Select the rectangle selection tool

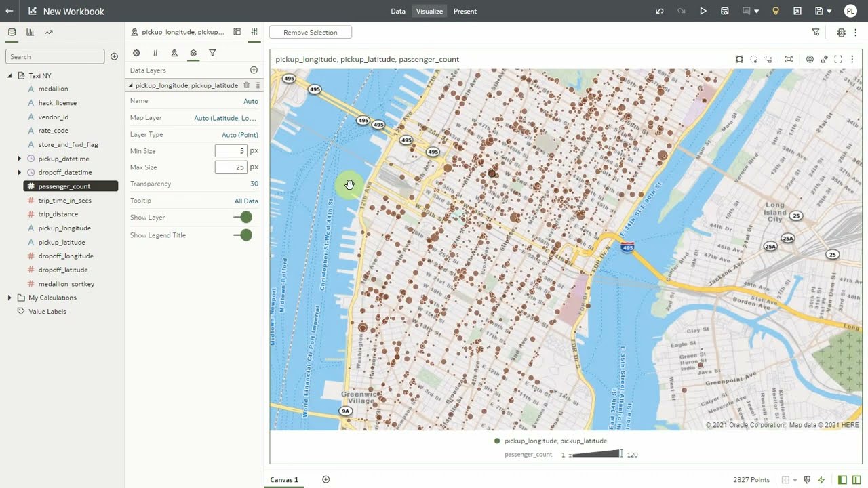(x=739, y=59)
